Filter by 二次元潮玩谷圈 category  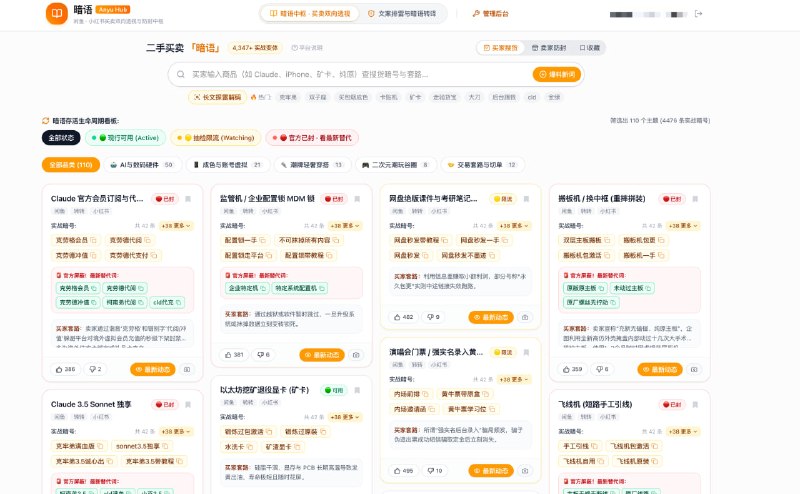395,165
